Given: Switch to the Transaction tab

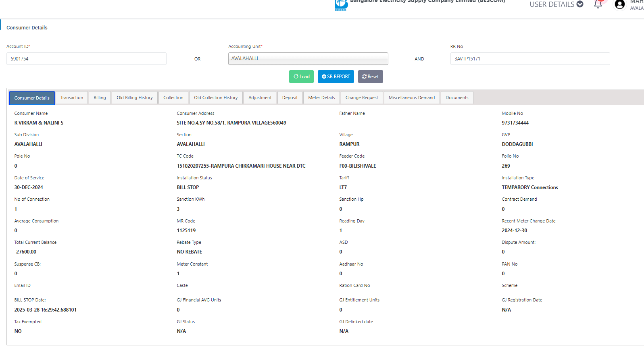Looking at the screenshot, I should (72, 98).
